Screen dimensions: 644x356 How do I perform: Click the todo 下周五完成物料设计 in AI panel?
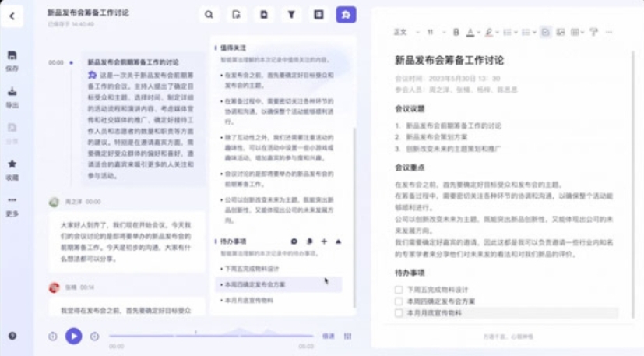pos(252,269)
